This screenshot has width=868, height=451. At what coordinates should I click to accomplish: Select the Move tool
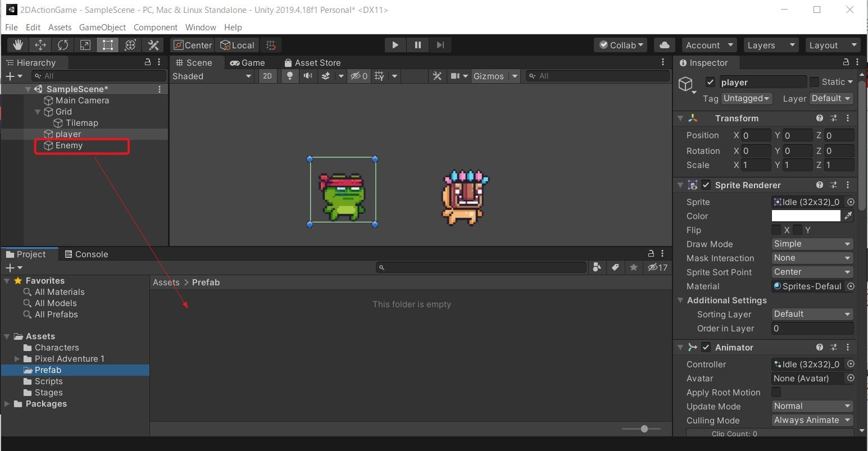tap(40, 45)
